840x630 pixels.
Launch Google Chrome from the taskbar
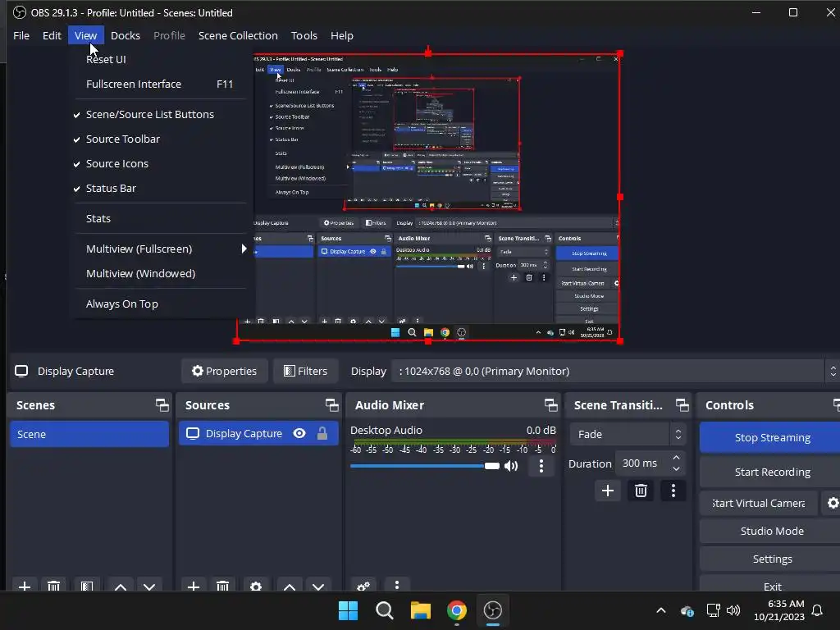coord(456,610)
